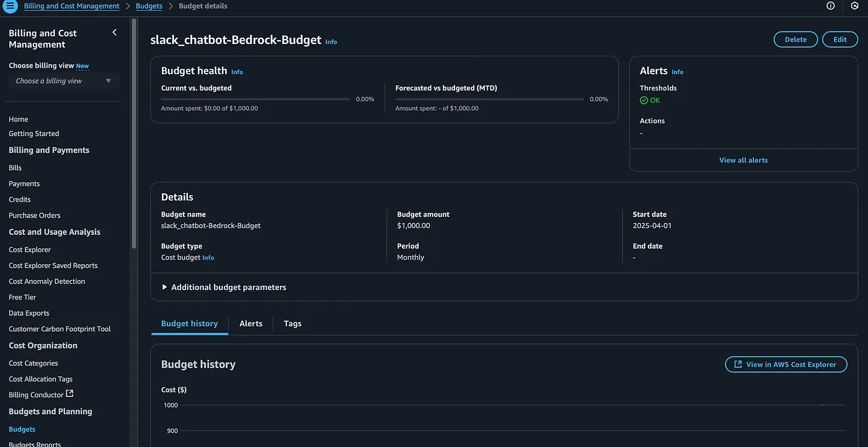Open Billing Conductor external link icon
The height and width of the screenshot is (447, 868).
coord(69,394)
